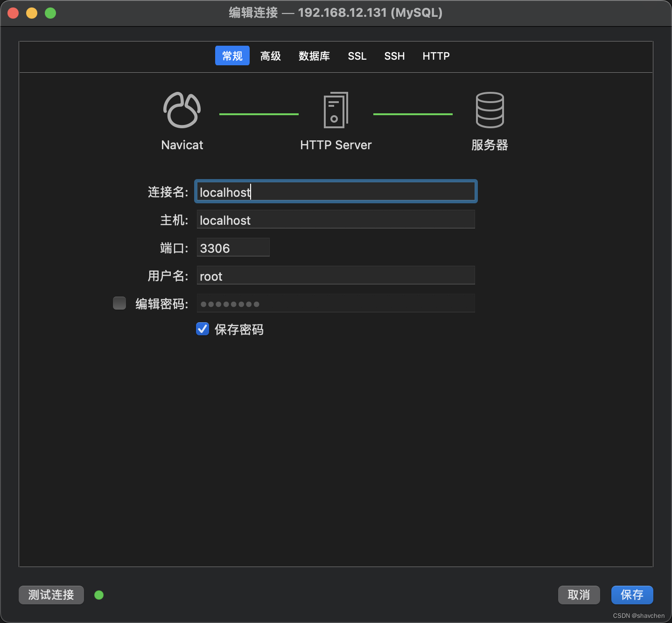Click the 保存 button

[632, 595]
